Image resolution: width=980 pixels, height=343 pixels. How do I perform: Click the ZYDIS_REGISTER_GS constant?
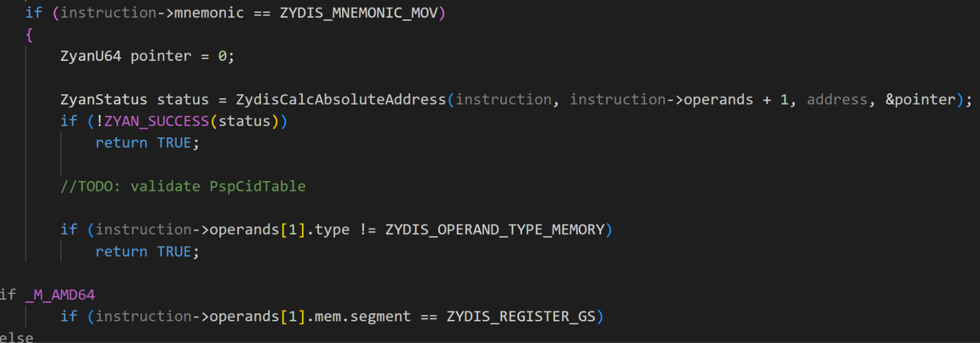pos(521,317)
